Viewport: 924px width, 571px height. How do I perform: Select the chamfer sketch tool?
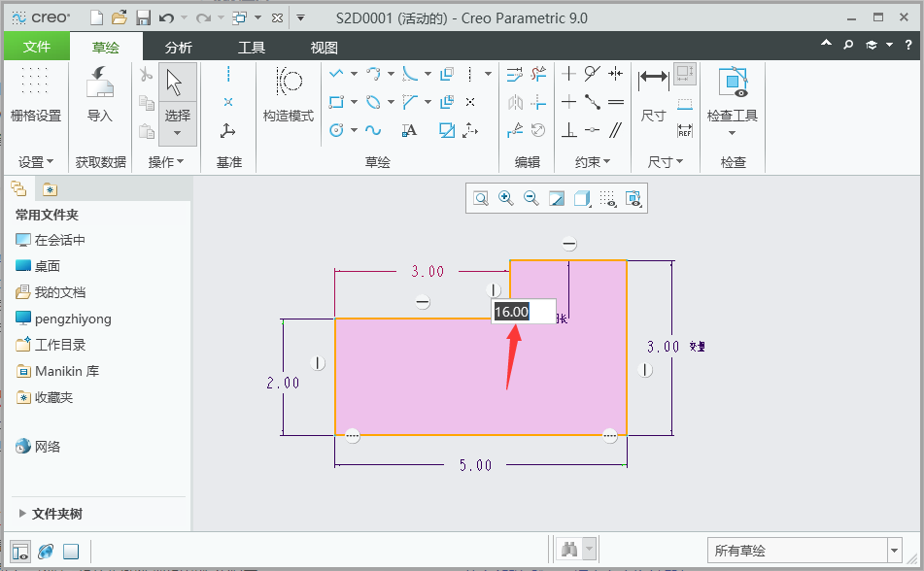pyautogui.click(x=410, y=102)
